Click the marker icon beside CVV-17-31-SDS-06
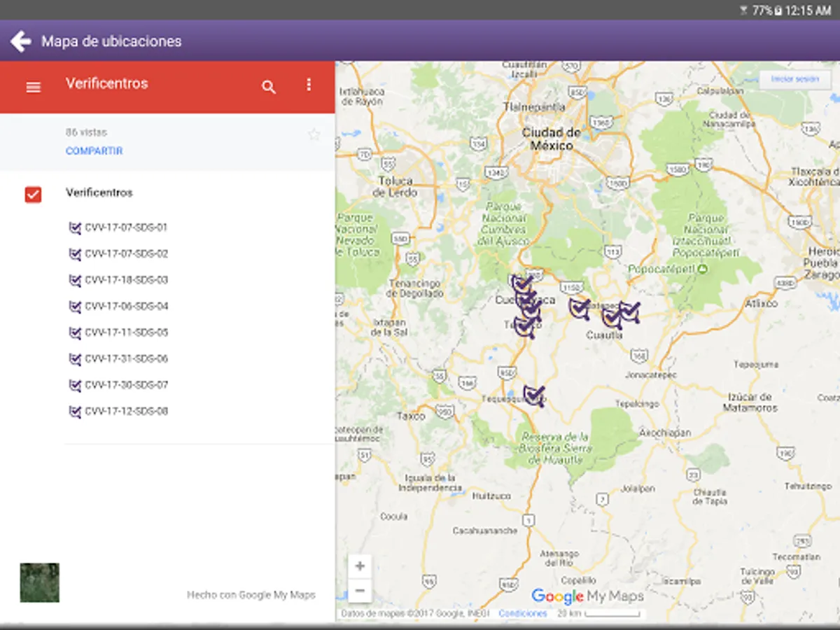Screen dimensions: 840x630 point(75,359)
